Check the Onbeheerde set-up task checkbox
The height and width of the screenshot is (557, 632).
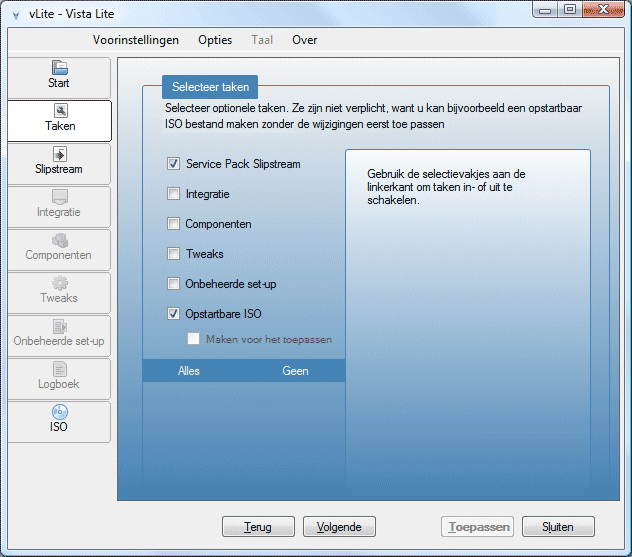pyautogui.click(x=173, y=284)
